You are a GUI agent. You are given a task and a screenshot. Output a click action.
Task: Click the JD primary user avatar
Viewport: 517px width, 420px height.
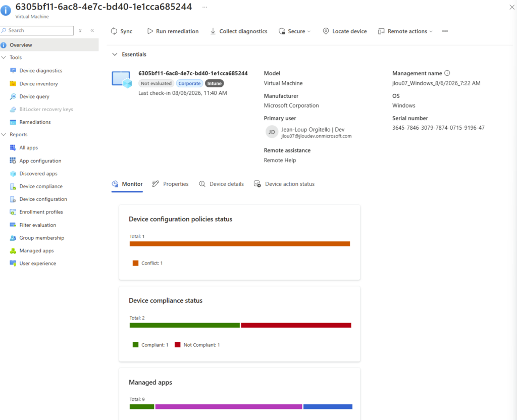click(272, 132)
